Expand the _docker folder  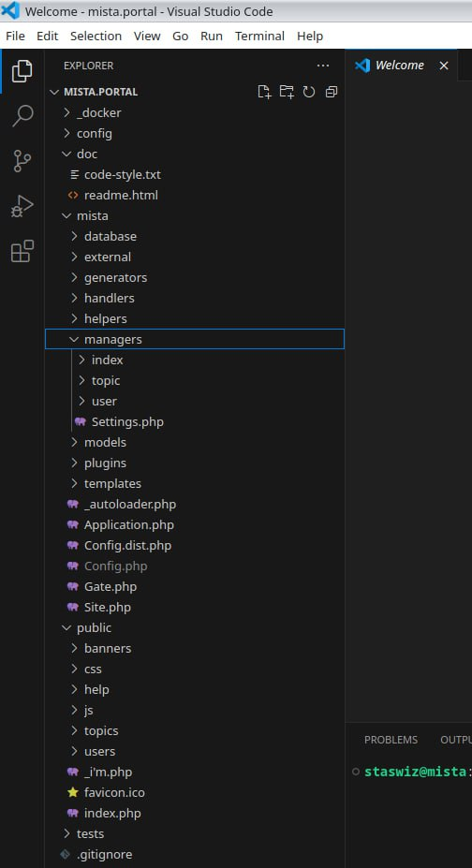pos(195,113)
